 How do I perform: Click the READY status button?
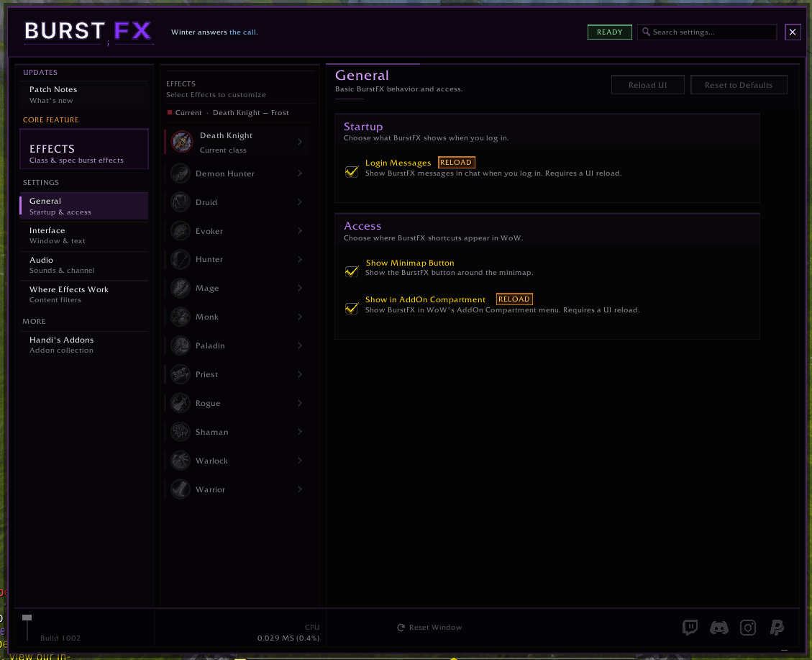pos(609,32)
